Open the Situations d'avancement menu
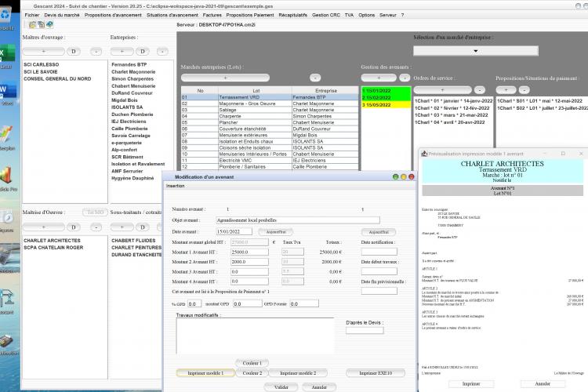The image size is (588, 392). click(x=172, y=15)
